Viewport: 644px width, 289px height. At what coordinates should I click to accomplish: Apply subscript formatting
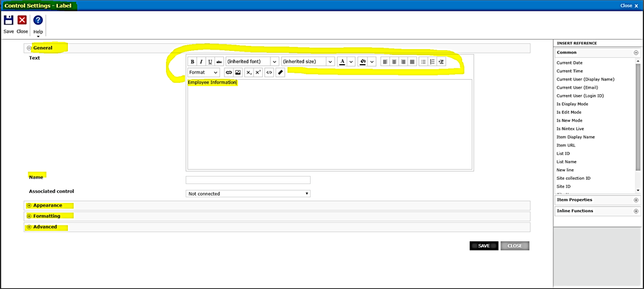click(x=249, y=72)
